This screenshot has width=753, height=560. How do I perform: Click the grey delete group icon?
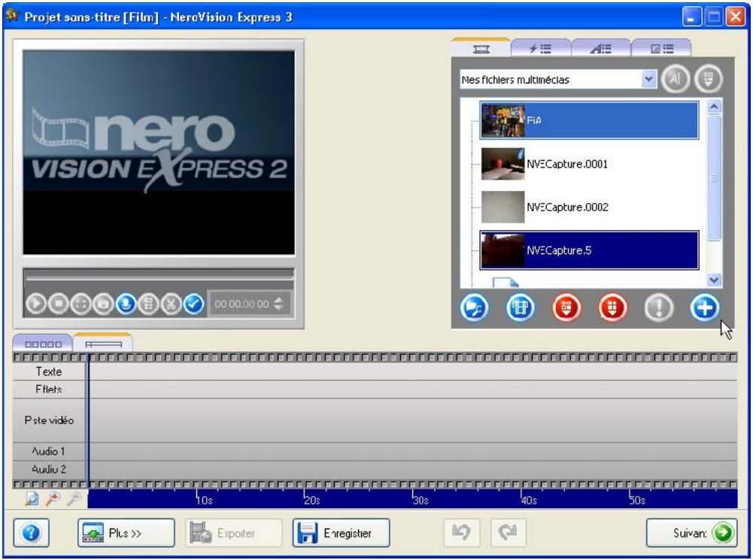[709, 79]
